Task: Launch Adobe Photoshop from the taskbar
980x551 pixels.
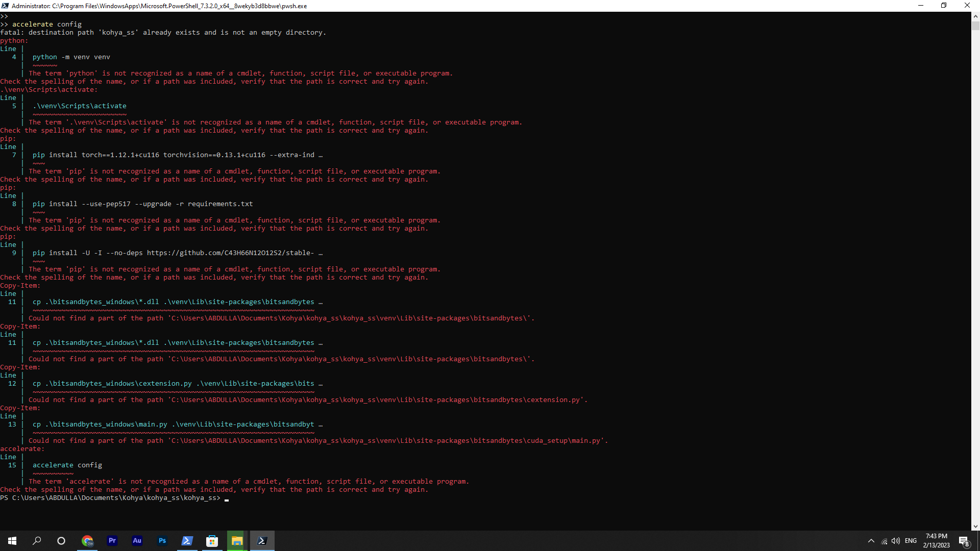Action: click(x=162, y=540)
